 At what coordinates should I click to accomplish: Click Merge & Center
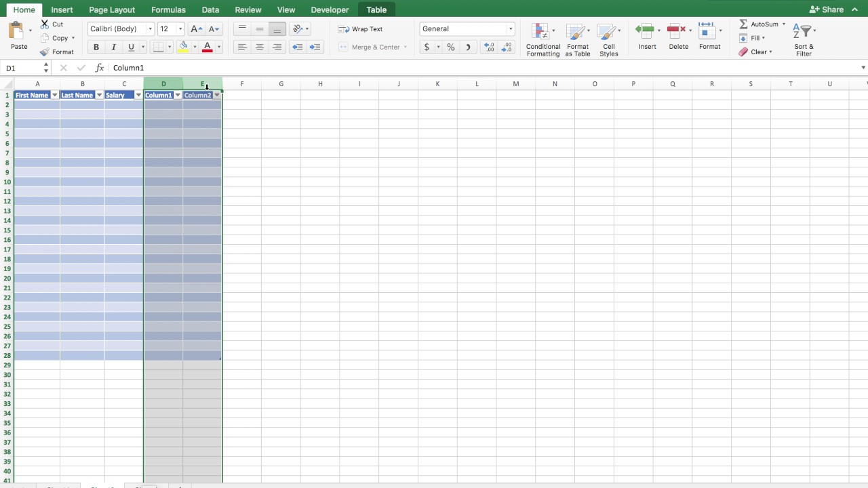[372, 47]
